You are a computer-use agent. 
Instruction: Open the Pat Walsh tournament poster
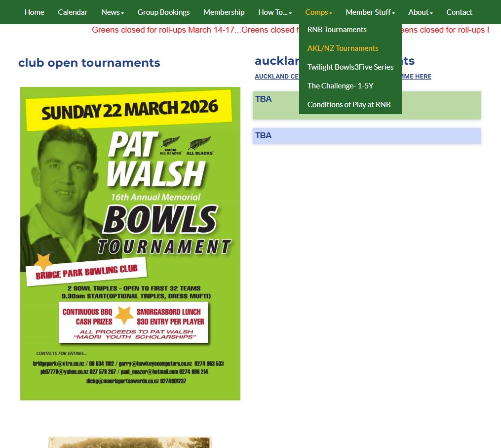click(x=130, y=244)
